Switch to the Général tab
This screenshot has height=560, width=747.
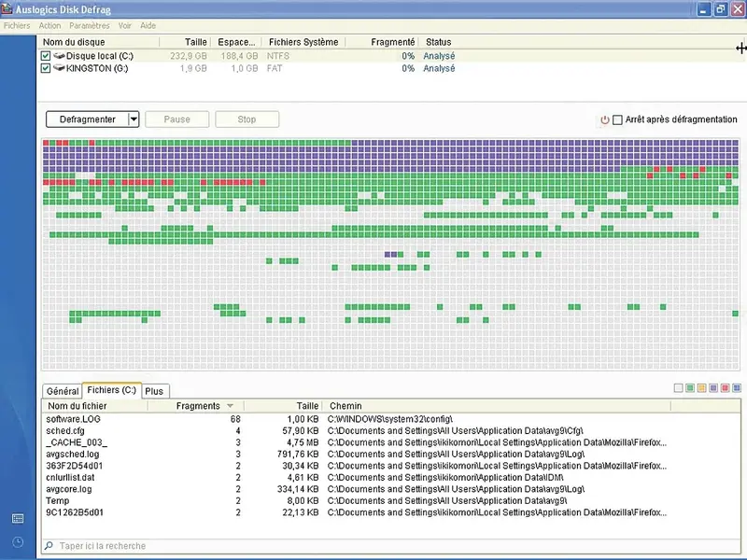point(63,391)
